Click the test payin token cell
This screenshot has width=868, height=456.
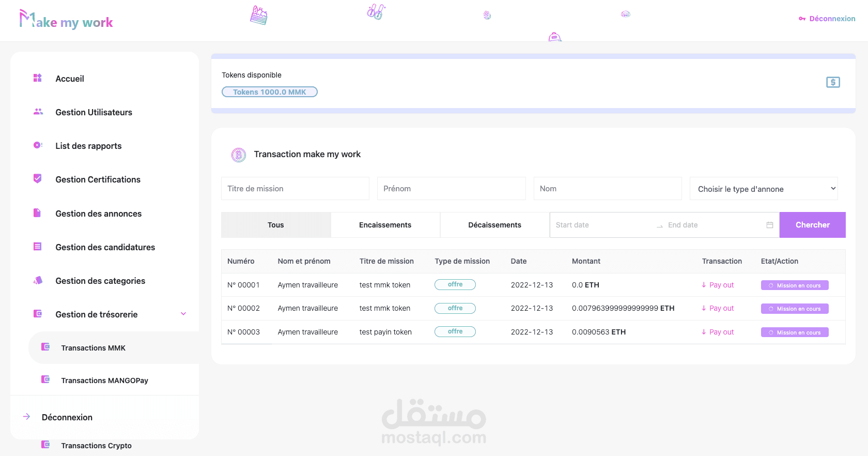click(x=385, y=332)
